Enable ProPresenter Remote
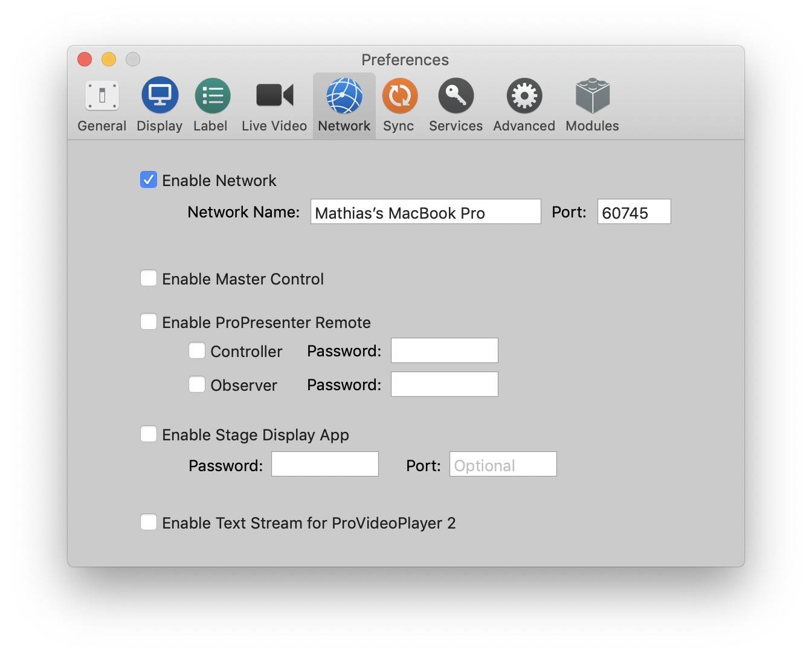This screenshot has width=812, height=656. click(x=148, y=321)
